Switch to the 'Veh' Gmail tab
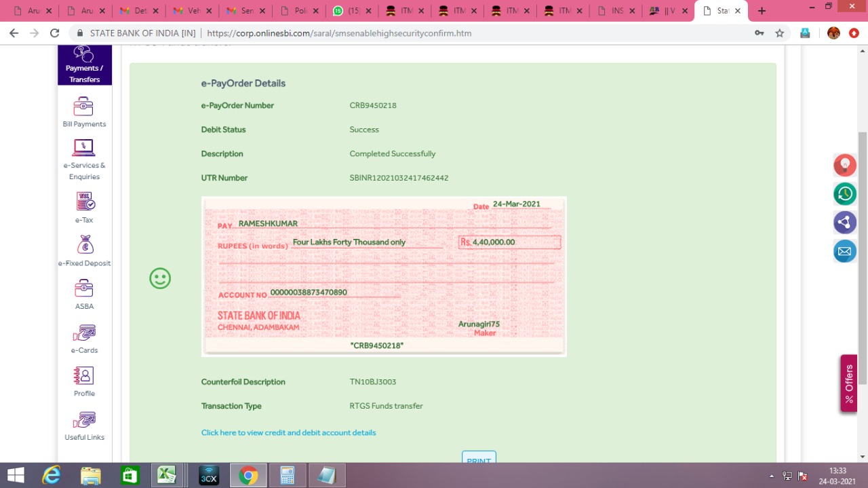Screen dimensions: 868x488 tap(193, 11)
